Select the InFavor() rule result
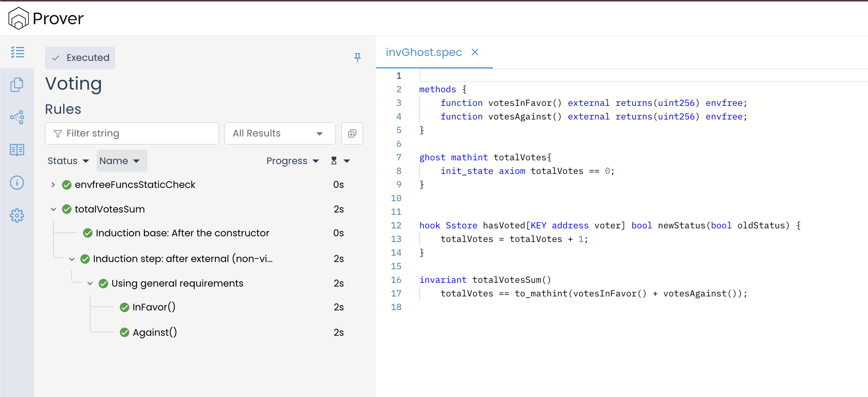The width and height of the screenshot is (868, 397). click(x=154, y=307)
